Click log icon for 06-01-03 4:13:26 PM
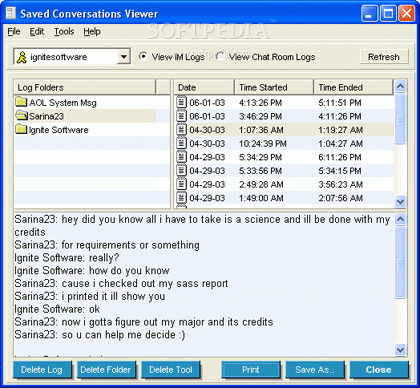The image size is (420, 388). 181,102
